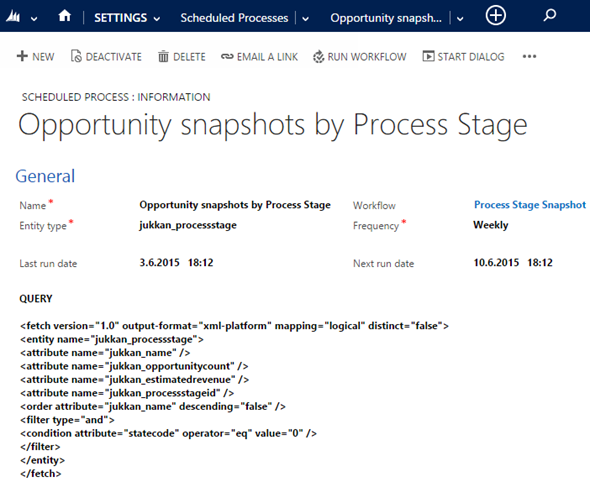
Task: Click the order attribute jukkan_name line
Action: pos(153,406)
